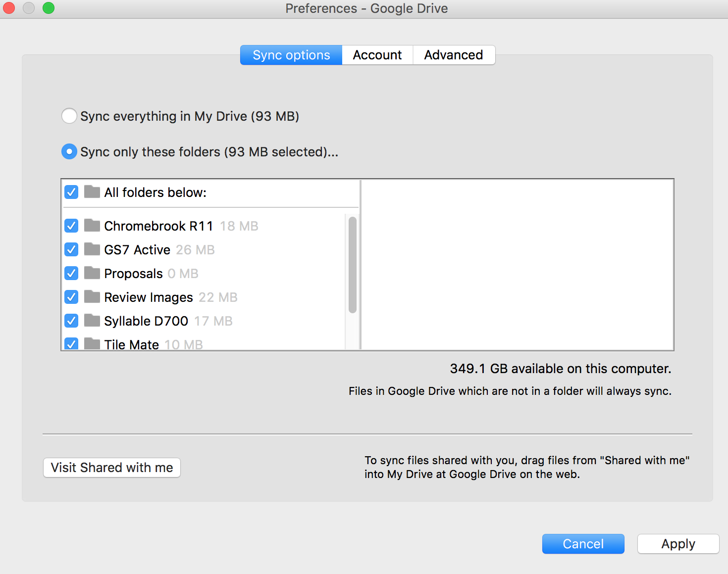Select the Tile Mate folder name

(132, 344)
